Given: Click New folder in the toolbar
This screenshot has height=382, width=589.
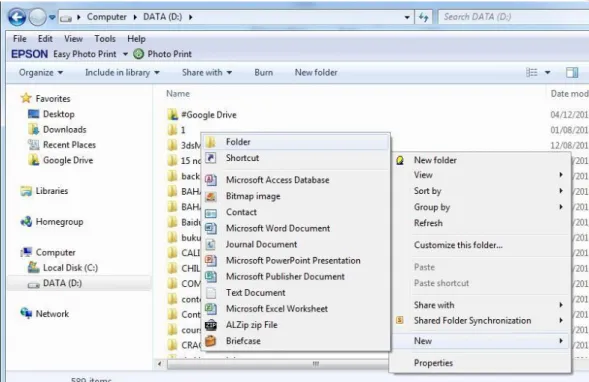Looking at the screenshot, I should tap(316, 72).
